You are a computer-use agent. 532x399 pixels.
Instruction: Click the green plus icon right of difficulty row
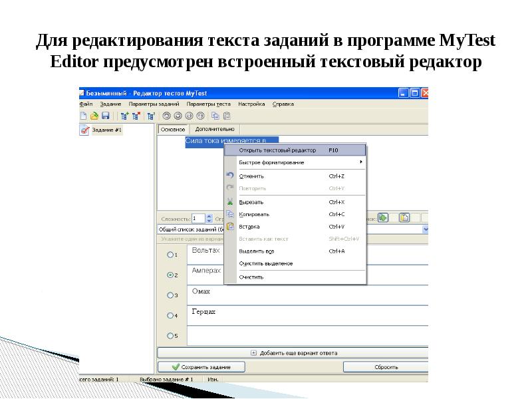383,217
